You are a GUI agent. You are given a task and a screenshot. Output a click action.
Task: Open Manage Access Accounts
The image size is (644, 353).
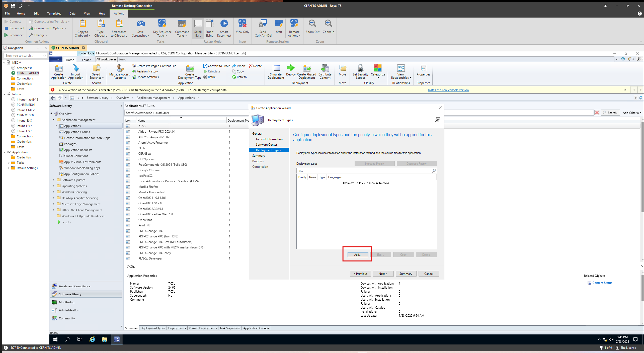[120, 72]
